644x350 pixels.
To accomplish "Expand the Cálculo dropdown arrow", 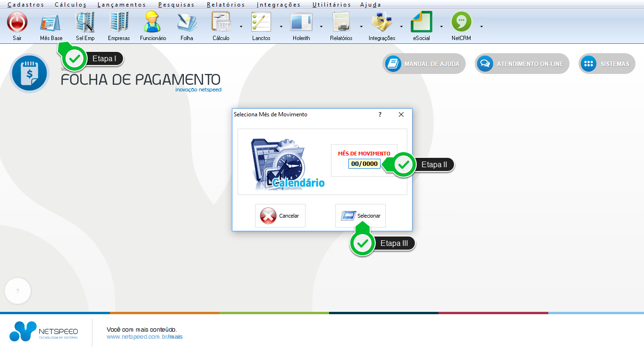I will [x=241, y=26].
